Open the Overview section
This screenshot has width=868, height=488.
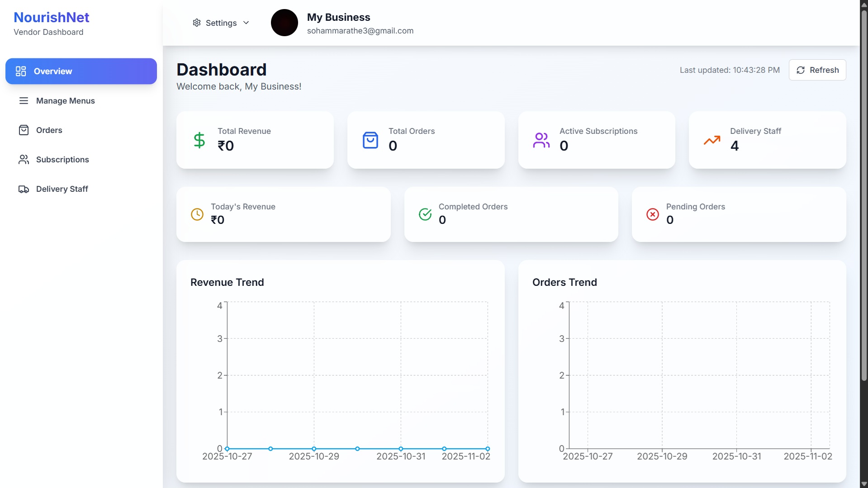point(81,71)
